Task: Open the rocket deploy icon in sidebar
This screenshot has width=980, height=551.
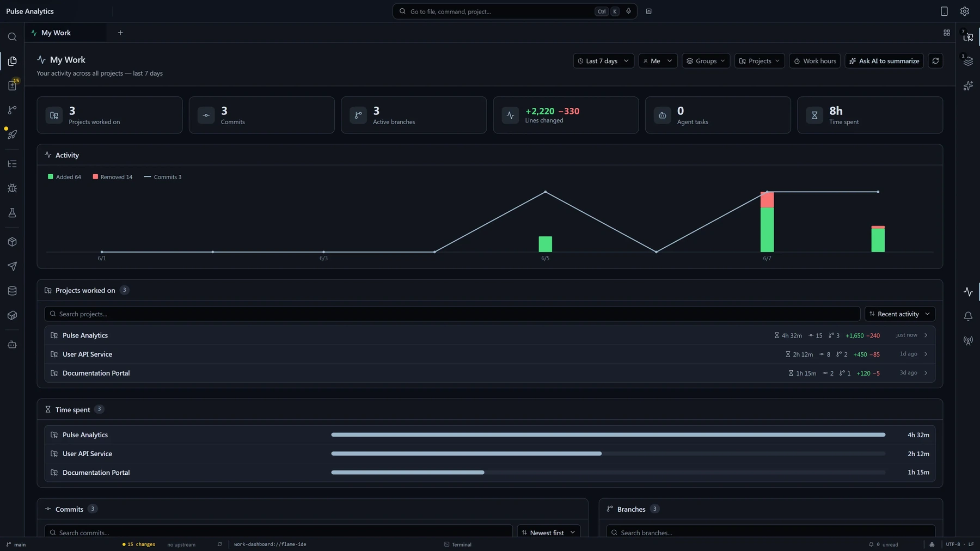Action: pos(12,134)
